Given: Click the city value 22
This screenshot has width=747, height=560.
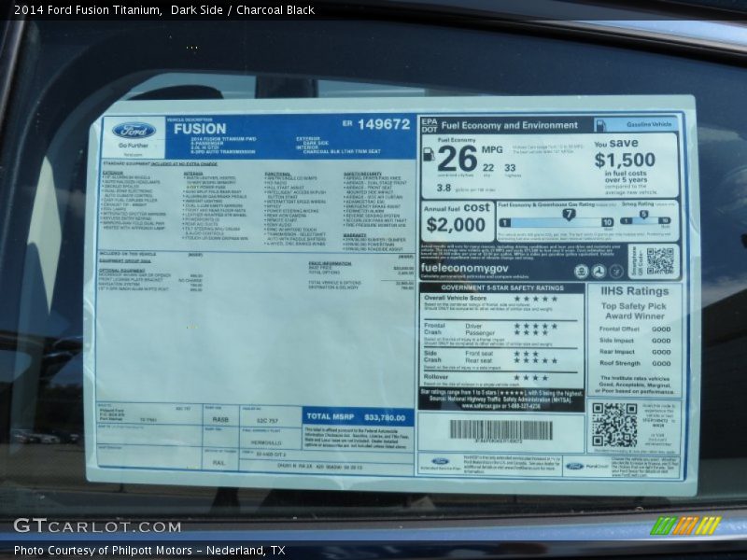Looking at the screenshot, I should click(488, 168).
